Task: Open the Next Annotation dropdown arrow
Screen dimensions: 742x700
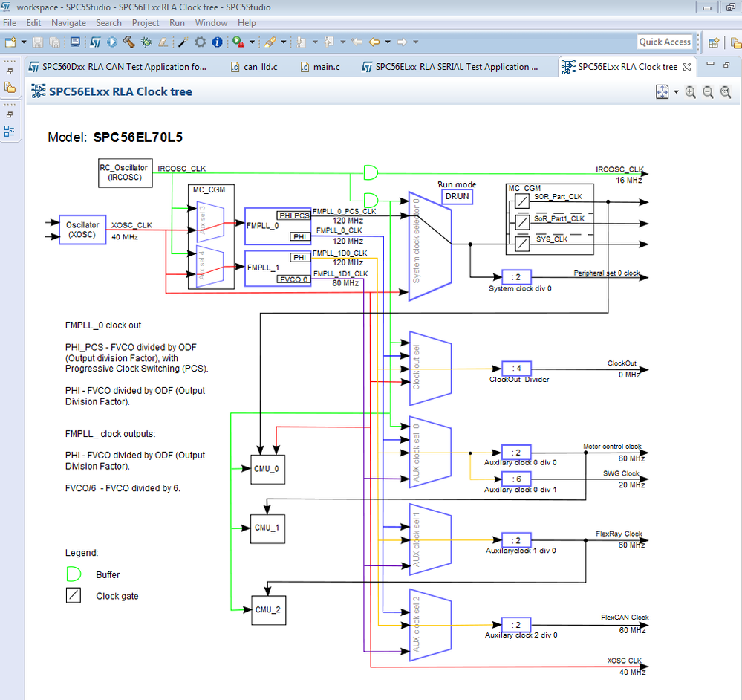Action: 315,42
